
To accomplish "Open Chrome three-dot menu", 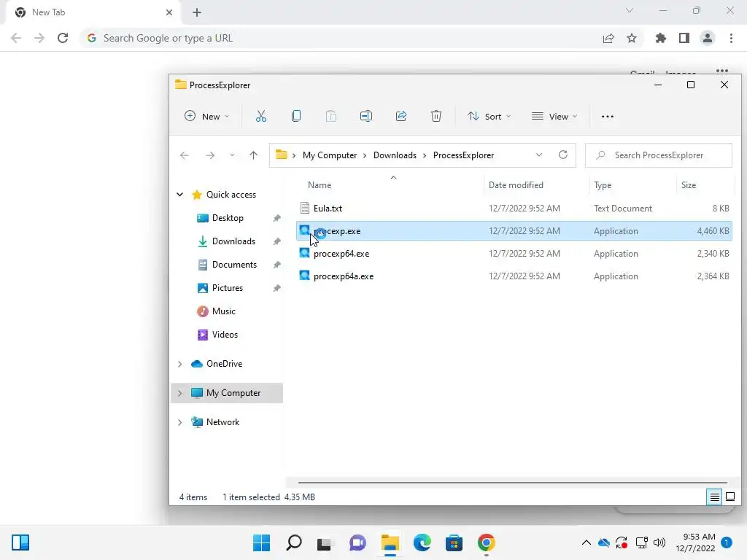I will [731, 38].
